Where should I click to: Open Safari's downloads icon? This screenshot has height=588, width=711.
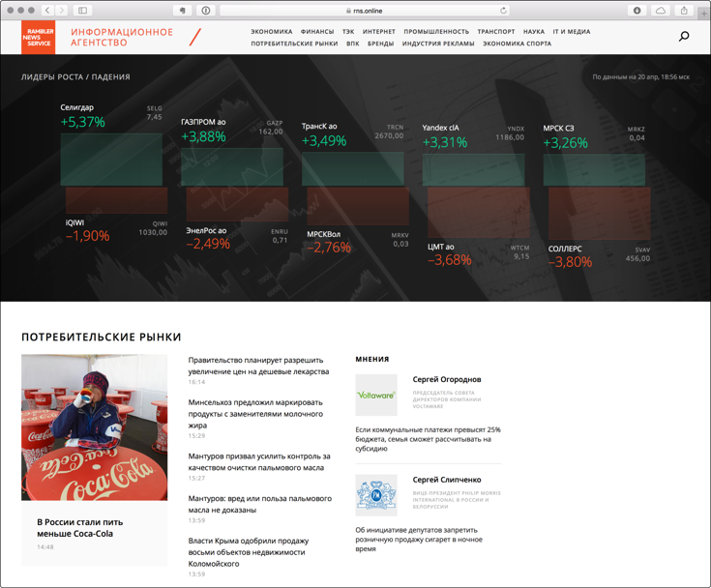point(637,10)
